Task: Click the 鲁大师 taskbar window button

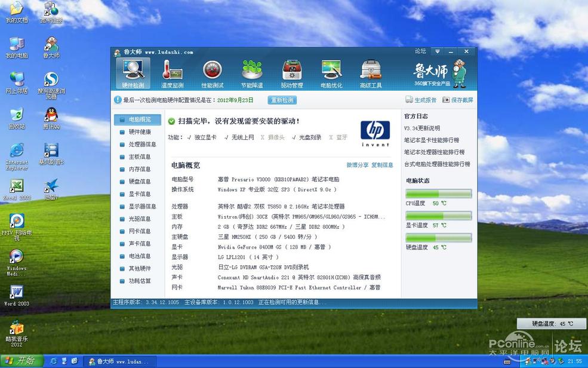Action: tap(119, 361)
